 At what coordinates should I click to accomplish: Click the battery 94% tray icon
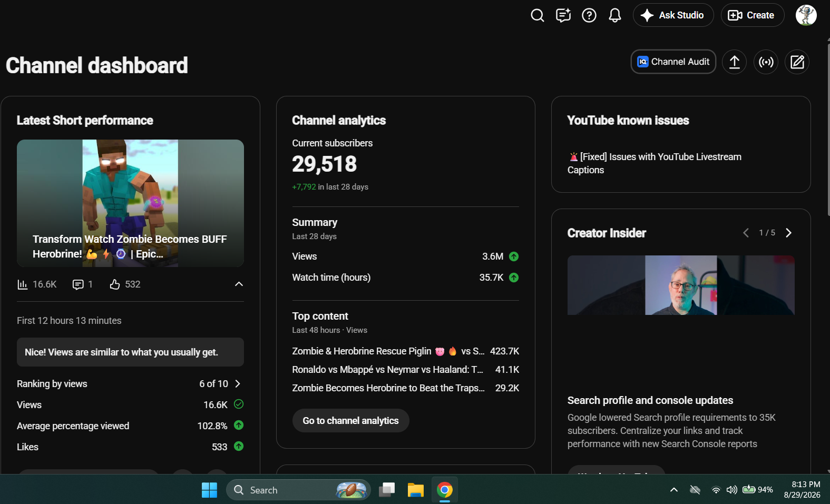(758, 490)
